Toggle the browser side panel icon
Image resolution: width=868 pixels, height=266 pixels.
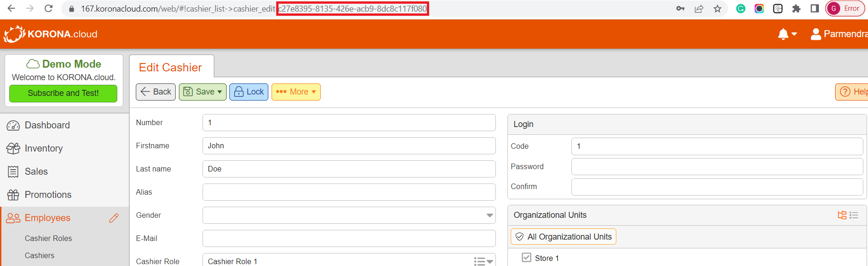(x=815, y=8)
